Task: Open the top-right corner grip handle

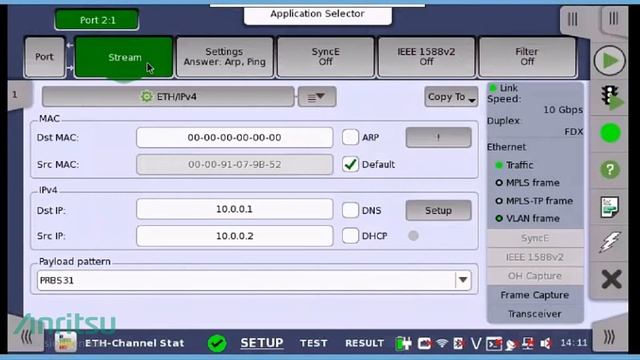Action: pos(613,19)
